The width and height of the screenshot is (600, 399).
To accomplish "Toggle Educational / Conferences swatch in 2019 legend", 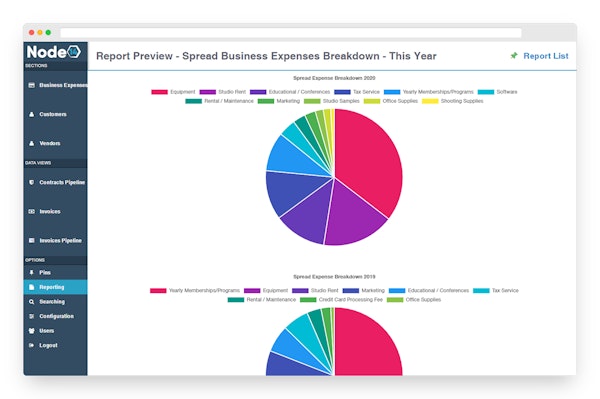I will 397,291.
